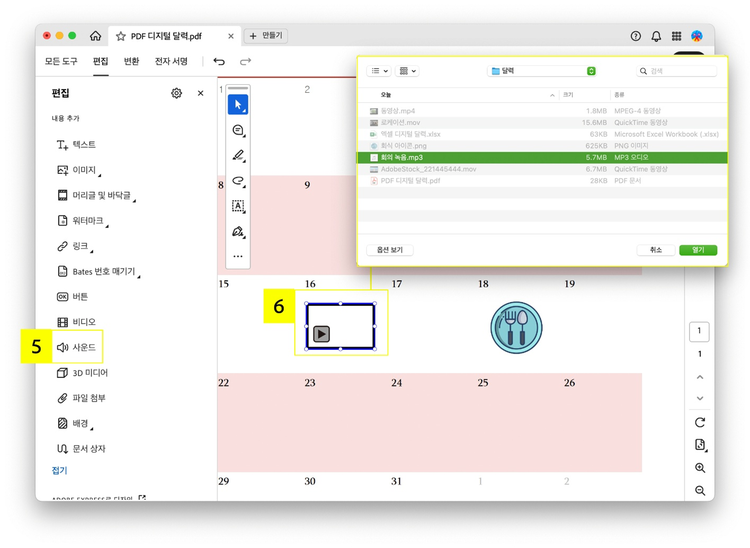750x548 pixels.
Task: Click the 접기 collapse link
Action: [x=59, y=470]
